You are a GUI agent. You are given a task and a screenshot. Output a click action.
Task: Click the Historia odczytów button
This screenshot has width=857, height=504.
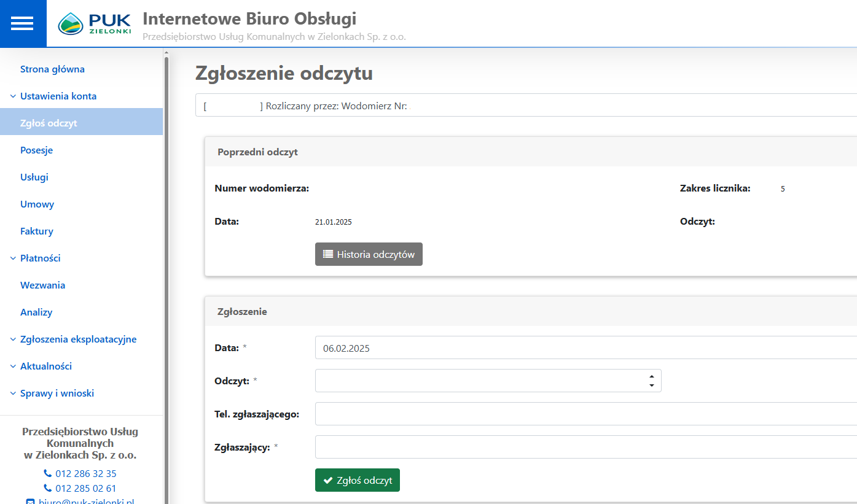[369, 254]
